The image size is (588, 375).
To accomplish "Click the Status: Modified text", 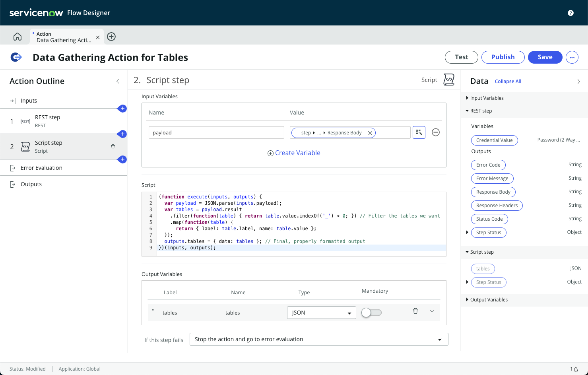I will (x=27, y=369).
